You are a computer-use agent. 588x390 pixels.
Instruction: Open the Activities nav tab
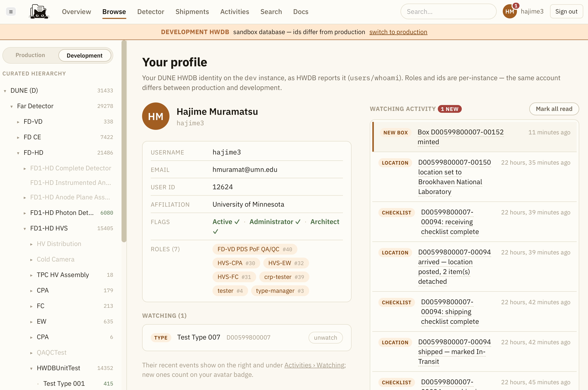[234, 12]
